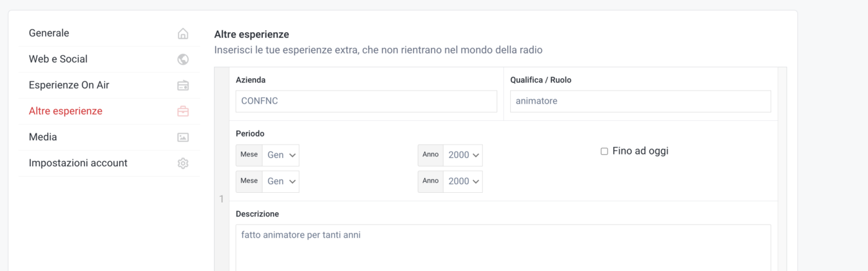Open the Generale section
Viewport: 868px width, 271px height.
pyautogui.click(x=49, y=33)
